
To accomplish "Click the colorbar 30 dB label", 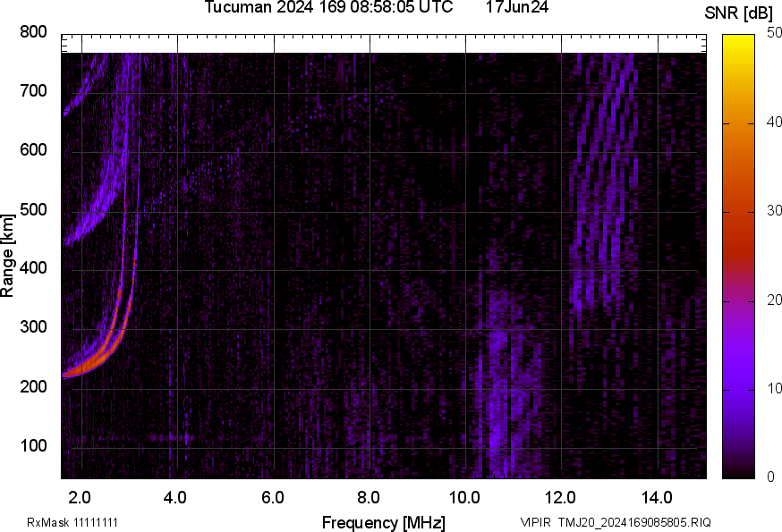I will click(774, 211).
